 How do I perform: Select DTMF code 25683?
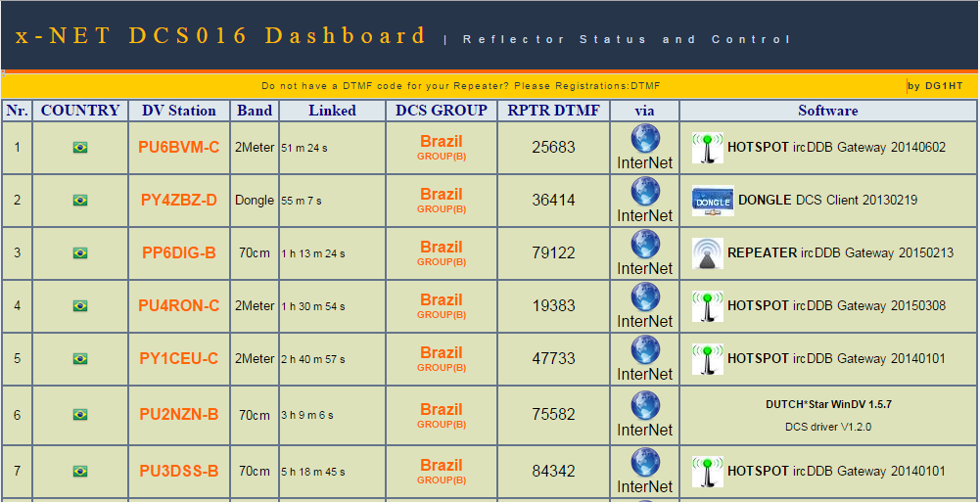554,148
